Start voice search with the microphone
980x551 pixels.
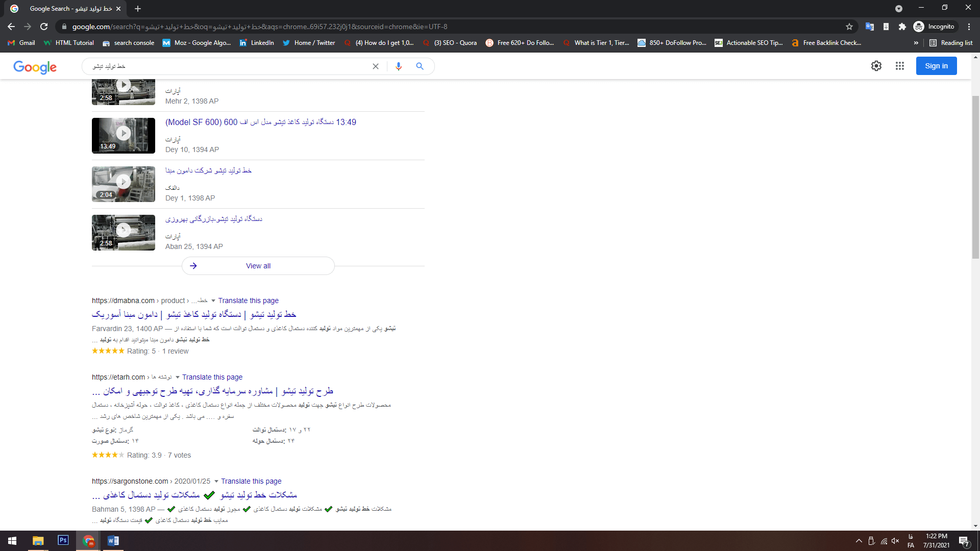(399, 66)
